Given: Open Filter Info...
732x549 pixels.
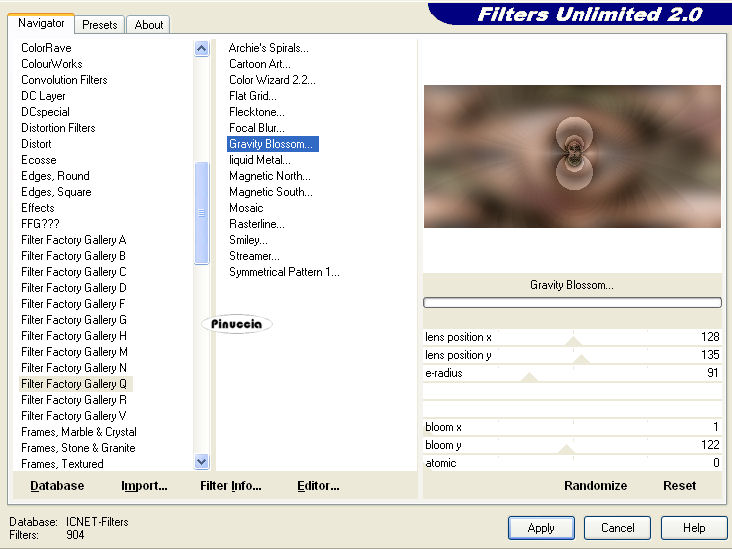Looking at the screenshot, I should pos(231,486).
